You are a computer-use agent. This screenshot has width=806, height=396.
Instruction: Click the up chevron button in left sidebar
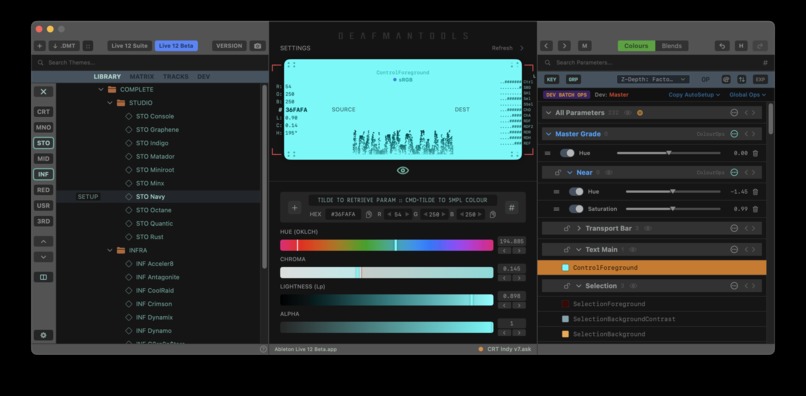click(44, 241)
